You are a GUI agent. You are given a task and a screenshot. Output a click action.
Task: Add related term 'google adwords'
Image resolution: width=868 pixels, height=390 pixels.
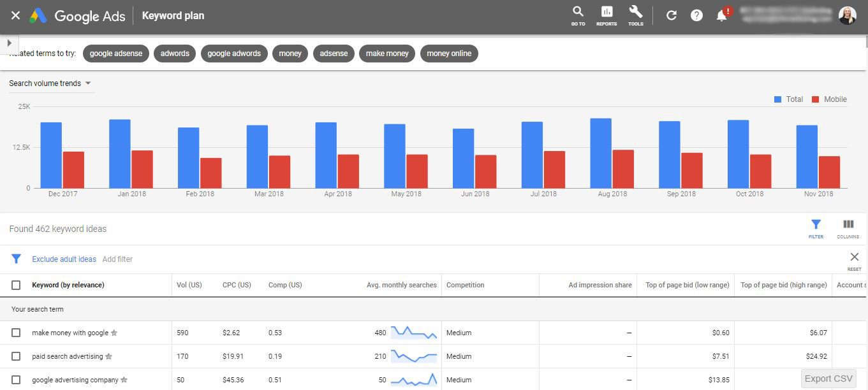(x=234, y=54)
